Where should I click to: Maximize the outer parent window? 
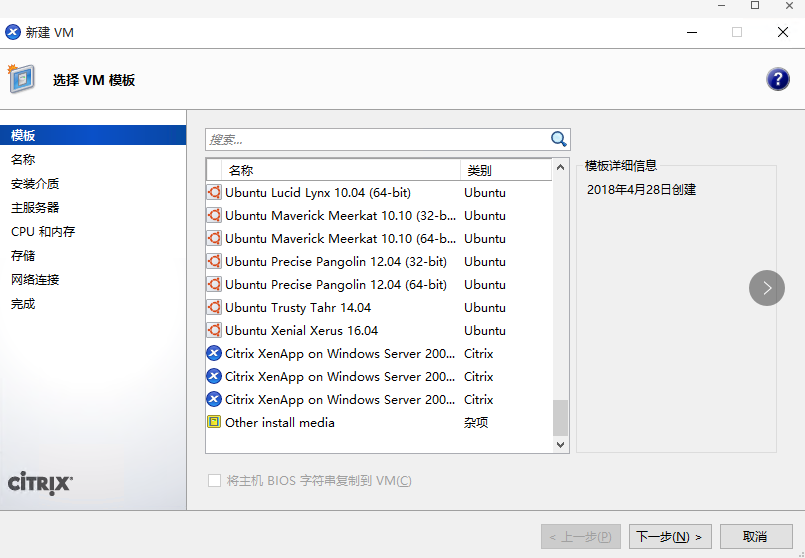755,6
